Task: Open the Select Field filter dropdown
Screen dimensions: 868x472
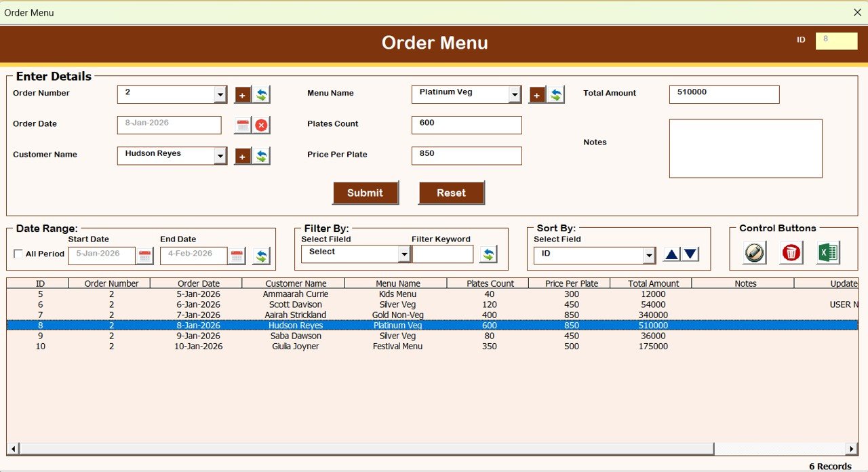Action: point(405,254)
